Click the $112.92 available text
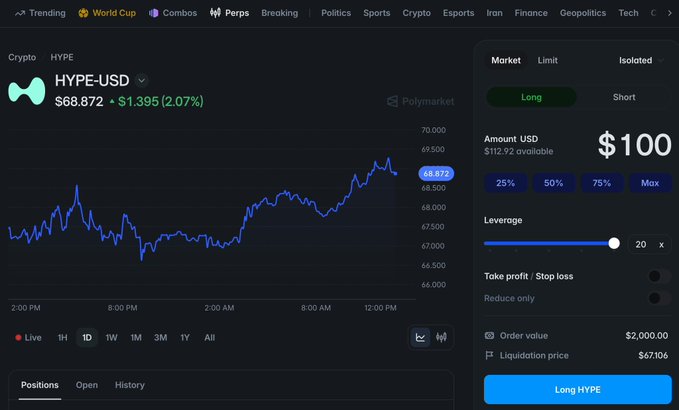 519,152
